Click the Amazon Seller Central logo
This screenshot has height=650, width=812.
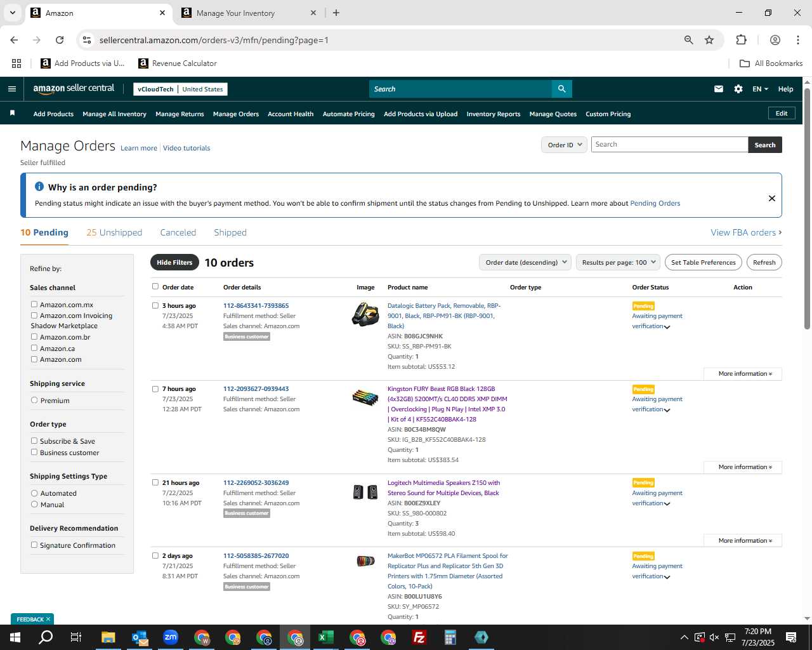click(x=74, y=89)
